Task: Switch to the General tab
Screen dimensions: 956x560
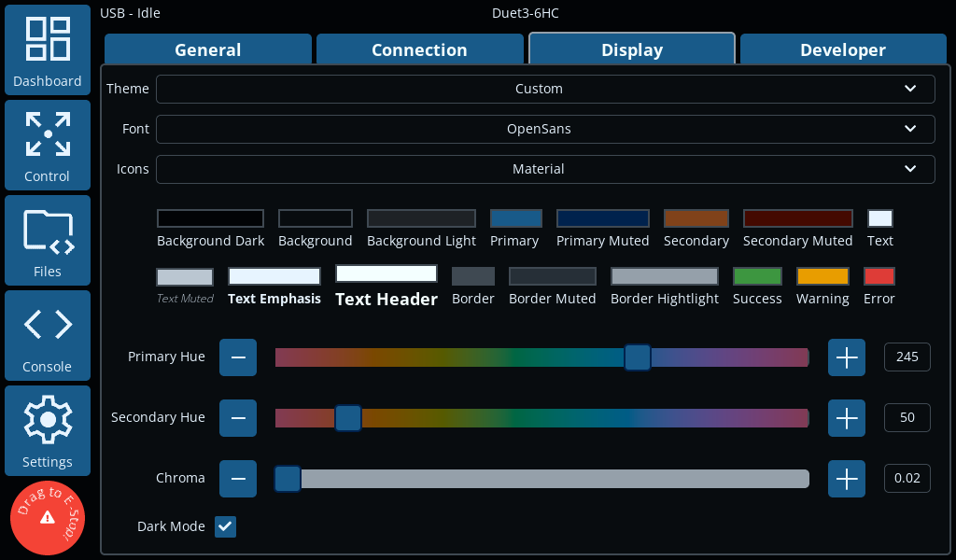Action: click(207, 50)
